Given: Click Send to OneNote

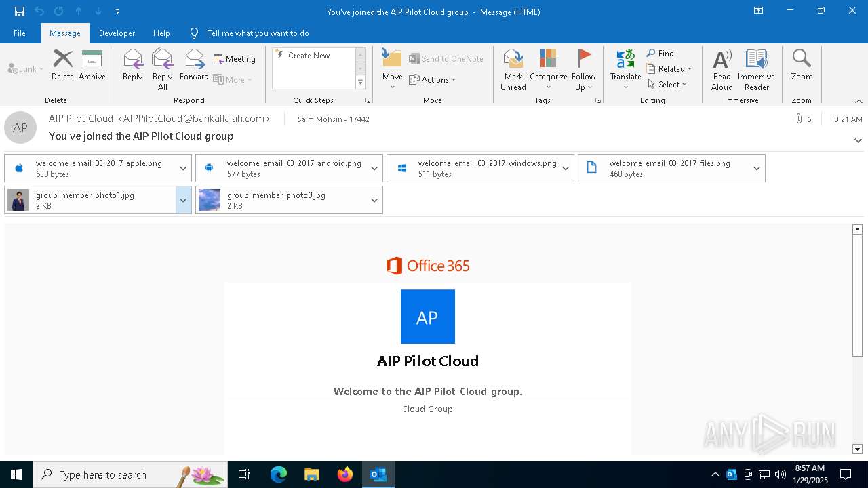Looking at the screenshot, I should (446, 59).
